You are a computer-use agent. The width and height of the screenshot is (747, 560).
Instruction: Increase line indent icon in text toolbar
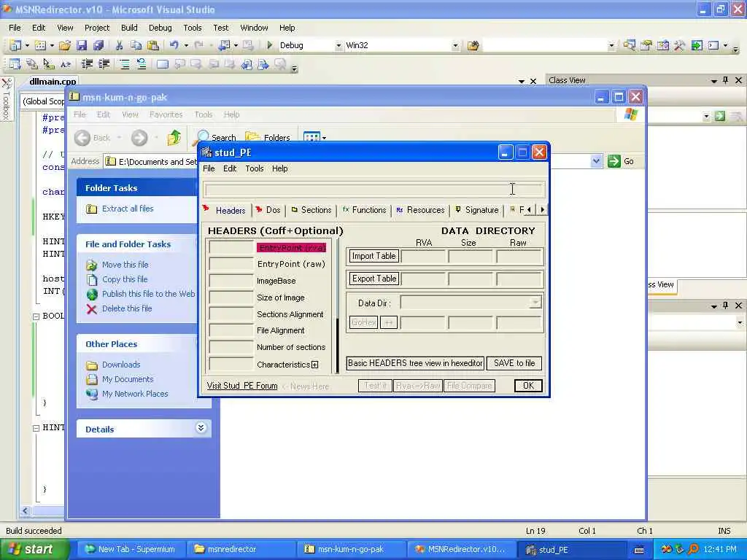coord(104,64)
